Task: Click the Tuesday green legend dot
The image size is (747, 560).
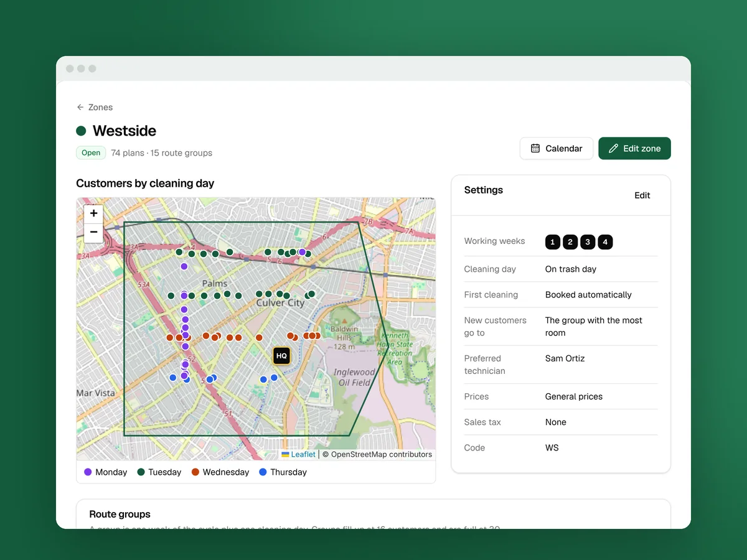Action: [141, 472]
